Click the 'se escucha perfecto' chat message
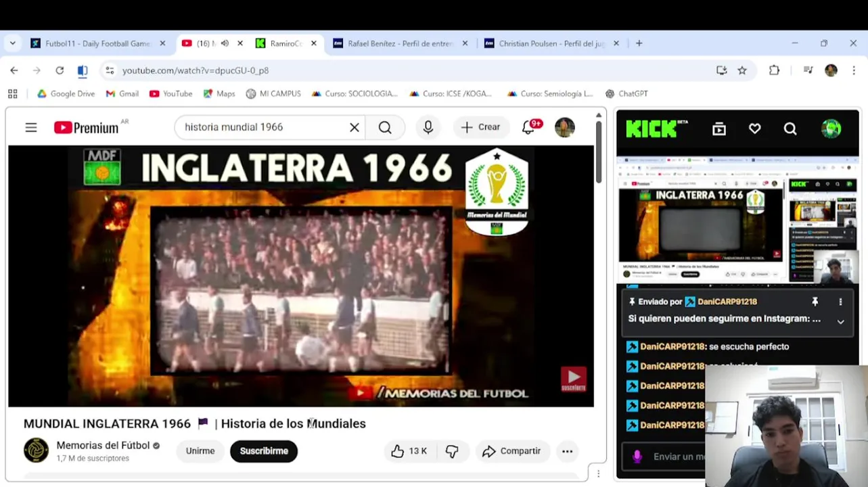 point(749,346)
